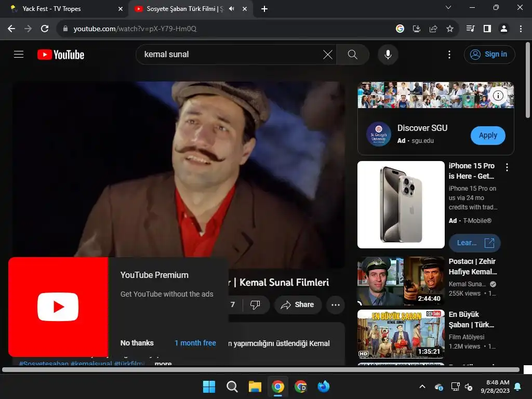532x399 pixels.
Task: Open taskbar clock and date
Action: point(495,387)
